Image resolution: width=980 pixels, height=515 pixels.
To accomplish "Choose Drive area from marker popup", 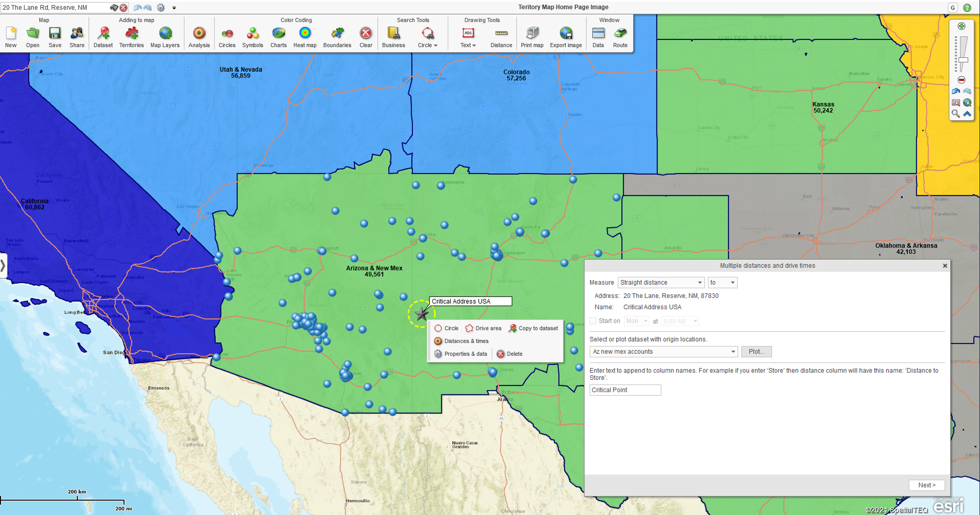I will [x=483, y=328].
